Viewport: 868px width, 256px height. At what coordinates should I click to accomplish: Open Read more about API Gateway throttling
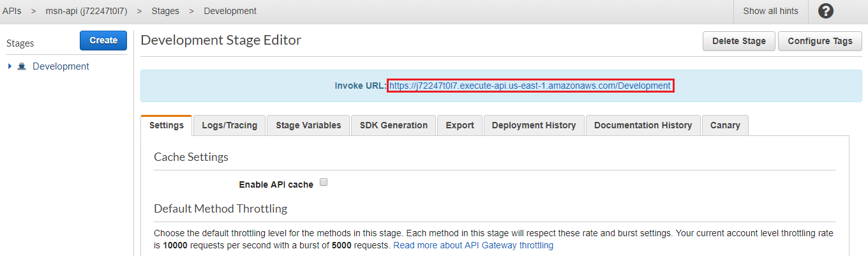[x=473, y=245]
